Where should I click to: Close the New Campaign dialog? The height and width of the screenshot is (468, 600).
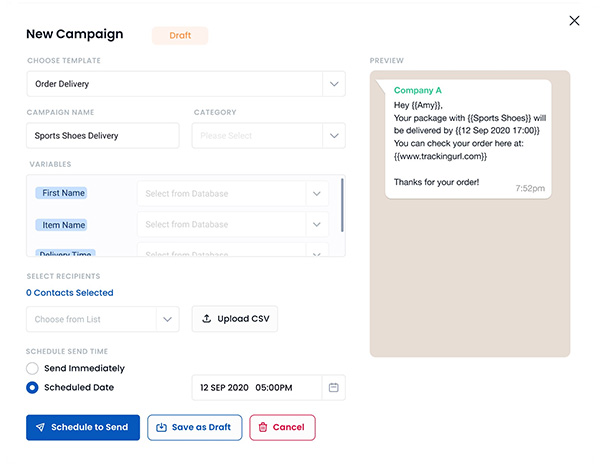pos(574,21)
